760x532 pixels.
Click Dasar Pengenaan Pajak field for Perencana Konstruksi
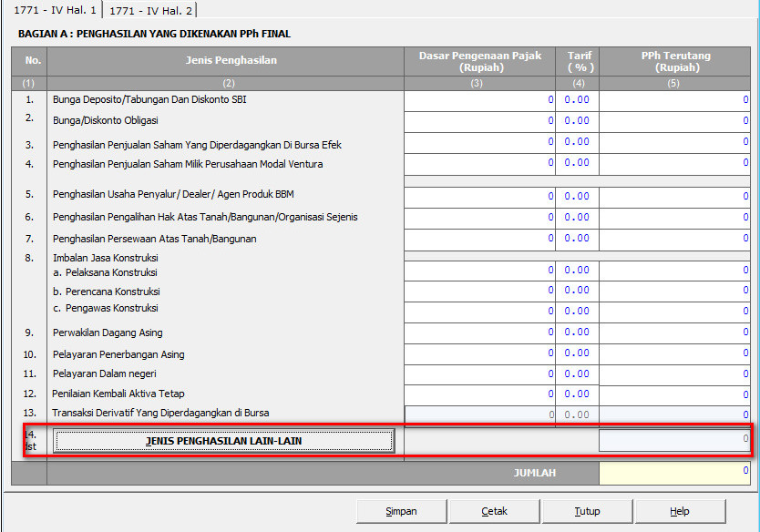click(479, 292)
